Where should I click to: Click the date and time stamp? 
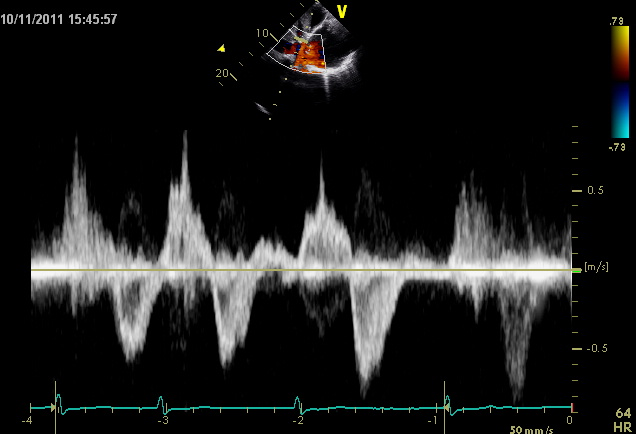pos(61,19)
